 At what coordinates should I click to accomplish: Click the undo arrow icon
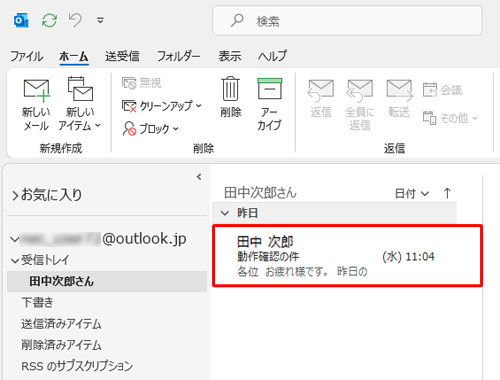click(x=75, y=20)
